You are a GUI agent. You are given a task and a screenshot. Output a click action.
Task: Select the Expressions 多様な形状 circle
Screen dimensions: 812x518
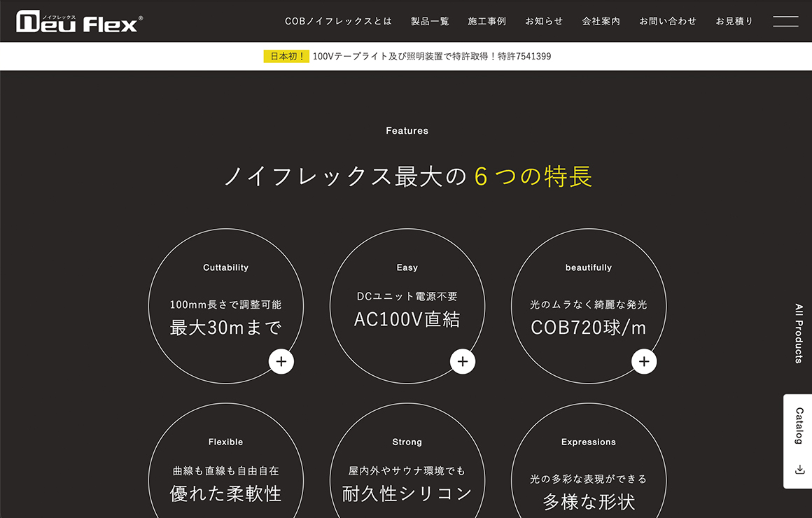coord(589,461)
